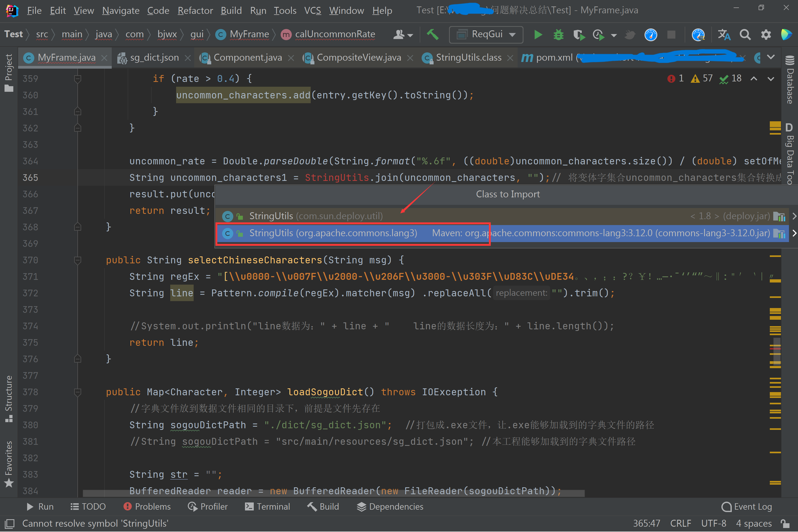Image resolution: width=798 pixels, height=532 pixels.
Task: Click the translate icon in toolbar
Action: (x=724, y=35)
